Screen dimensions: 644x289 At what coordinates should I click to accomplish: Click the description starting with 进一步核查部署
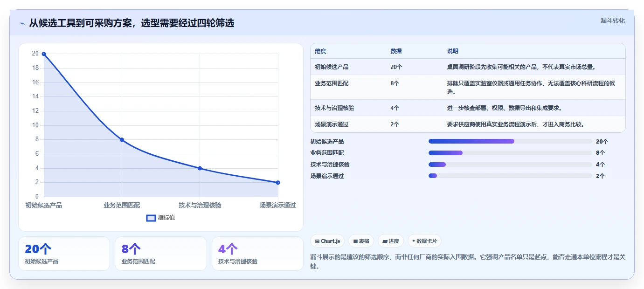tap(505, 108)
